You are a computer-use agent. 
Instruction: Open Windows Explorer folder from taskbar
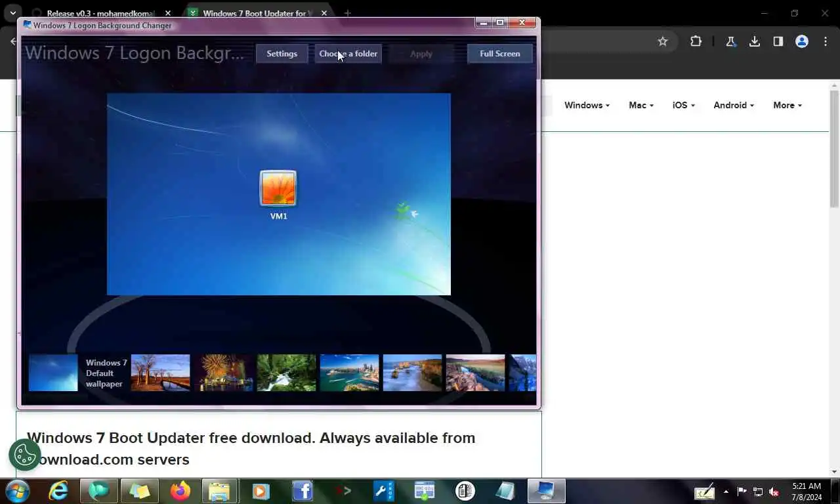219,491
